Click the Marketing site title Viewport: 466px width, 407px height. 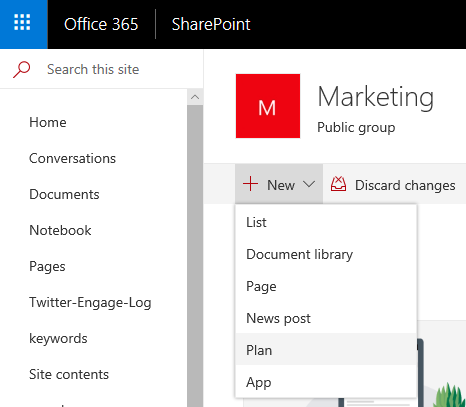pyautogui.click(x=376, y=97)
